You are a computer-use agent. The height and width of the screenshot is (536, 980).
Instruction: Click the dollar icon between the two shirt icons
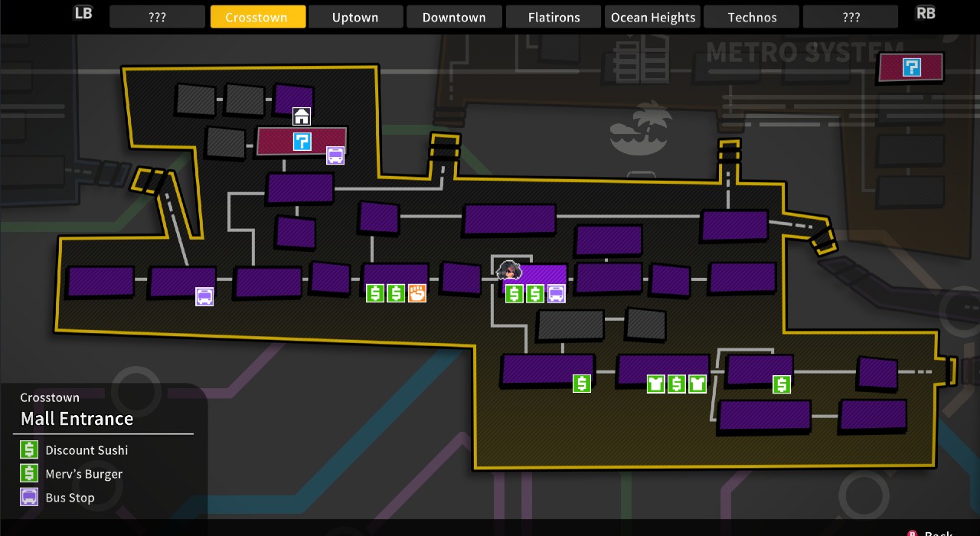(x=676, y=384)
